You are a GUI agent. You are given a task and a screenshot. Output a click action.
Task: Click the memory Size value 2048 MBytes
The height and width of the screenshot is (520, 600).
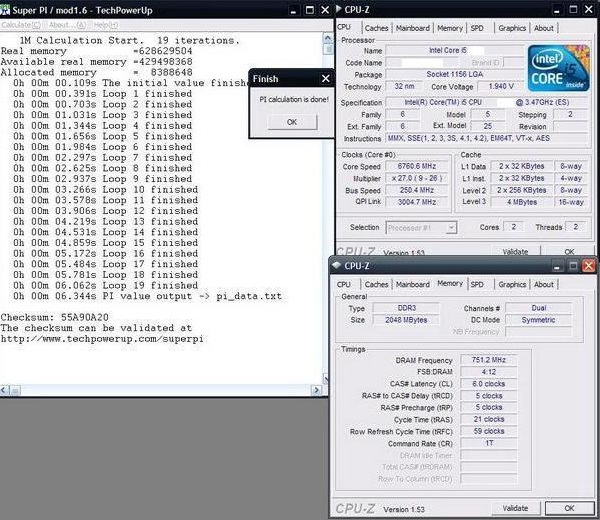(406, 320)
